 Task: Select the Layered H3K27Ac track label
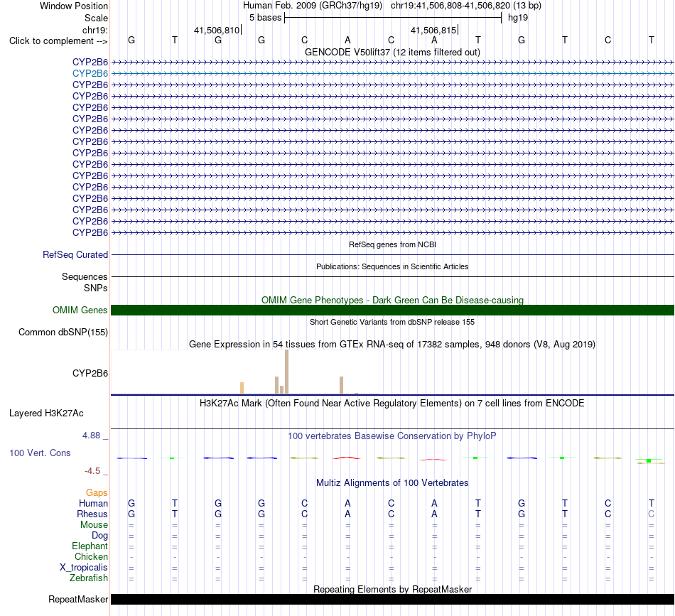[46, 414]
